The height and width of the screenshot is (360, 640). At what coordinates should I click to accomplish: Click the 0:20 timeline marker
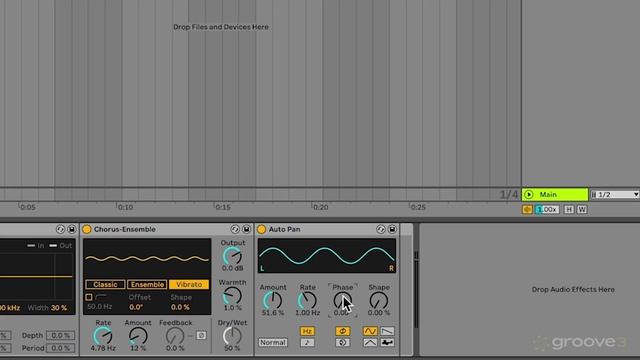(x=320, y=207)
